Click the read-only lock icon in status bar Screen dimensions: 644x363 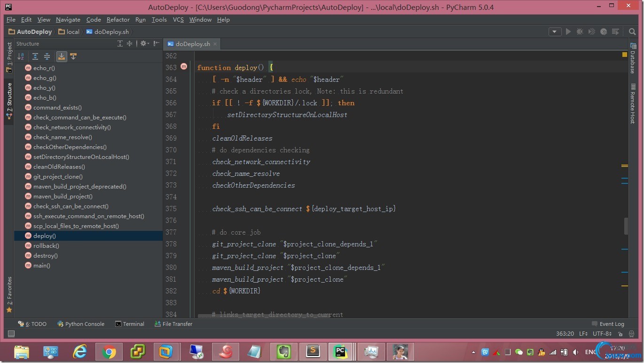(620, 334)
